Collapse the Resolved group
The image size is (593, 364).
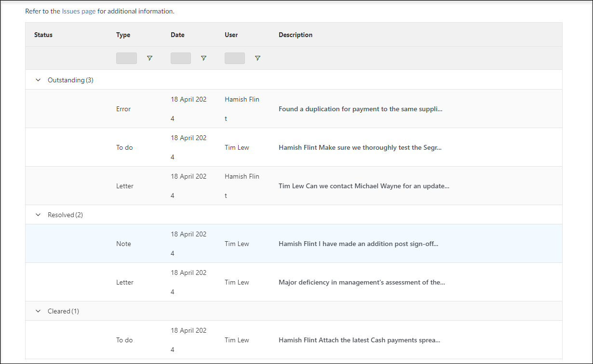pyautogui.click(x=38, y=214)
